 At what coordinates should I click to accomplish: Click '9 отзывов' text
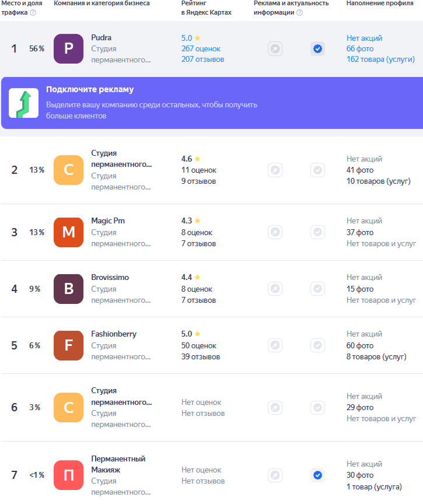click(198, 181)
